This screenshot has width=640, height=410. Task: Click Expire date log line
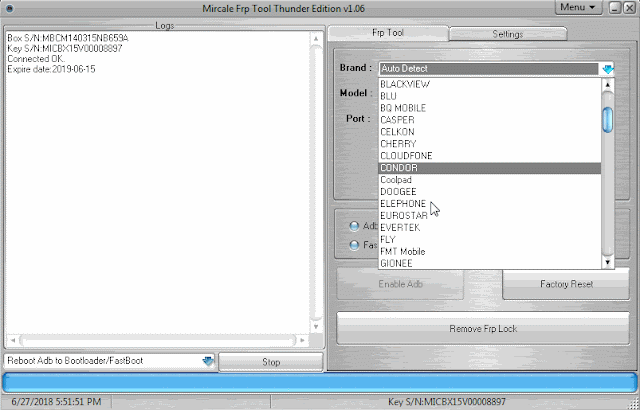(x=51, y=69)
